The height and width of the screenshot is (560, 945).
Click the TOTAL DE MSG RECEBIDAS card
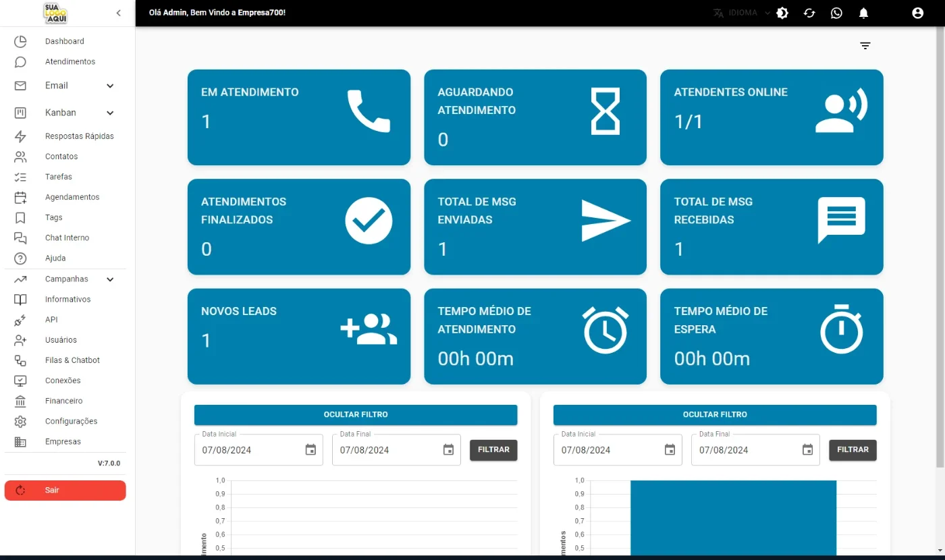[x=772, y=227]
